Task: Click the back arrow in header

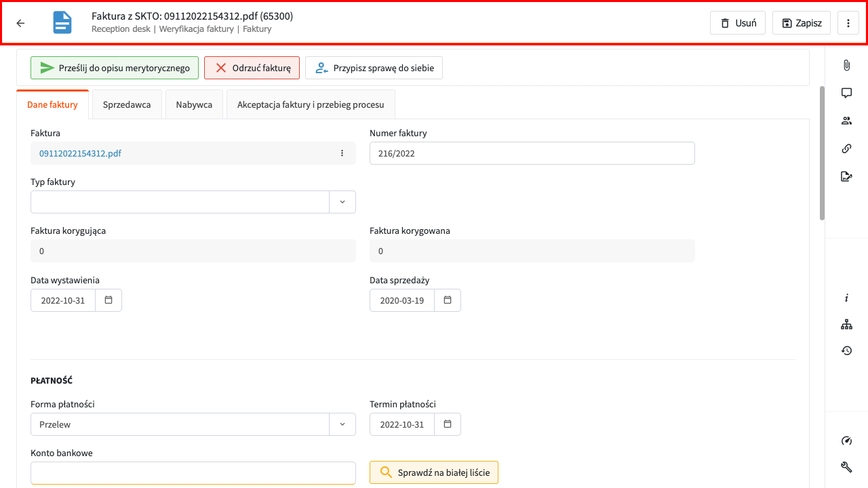Action: 20,23
